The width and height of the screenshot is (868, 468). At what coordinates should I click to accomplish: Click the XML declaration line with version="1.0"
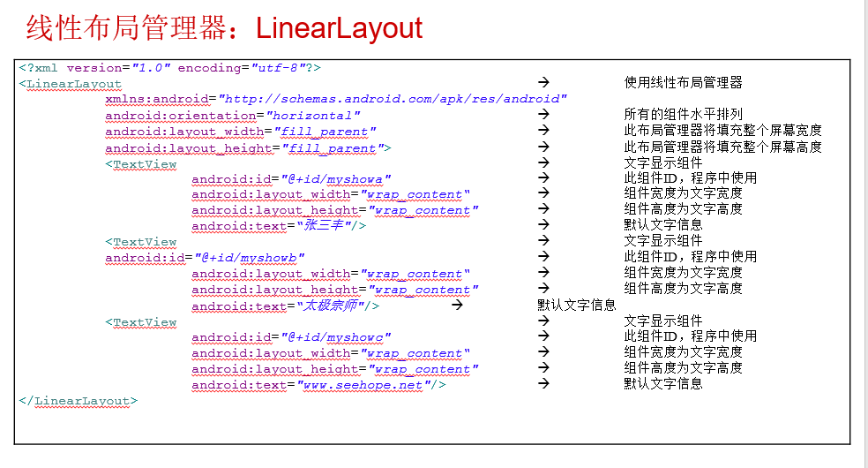(170, 68)
